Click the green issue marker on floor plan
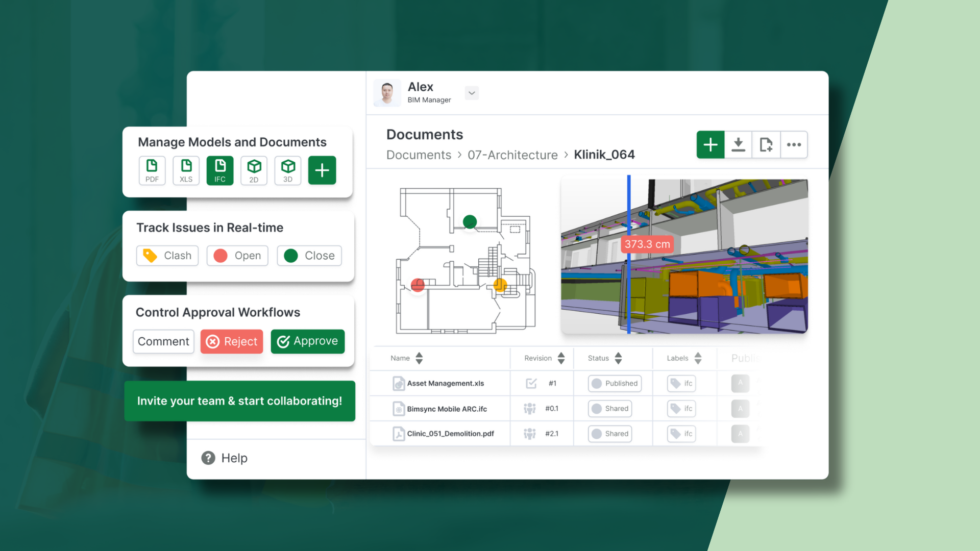This screenshot has width=980, height=551. coord(470,222)
